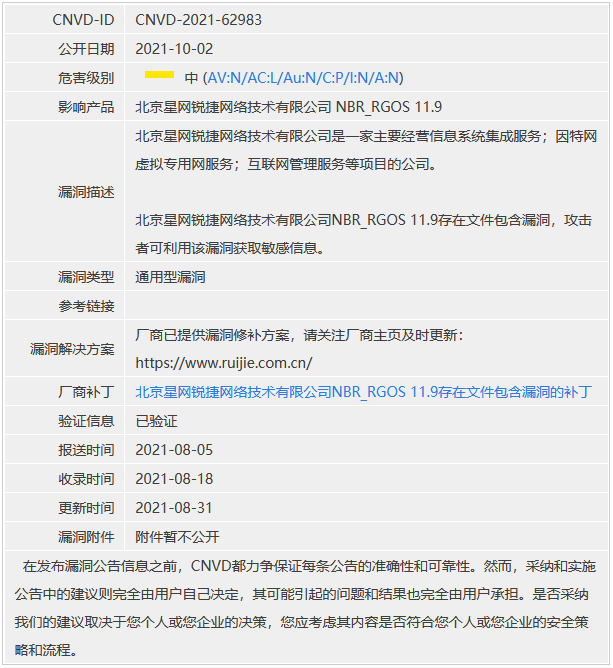Image resolution: width=613 pixels, height=668 pixels.
Task: Open the vendor patch link for NBR_RGOS 11.9
Action: tap(363, 392)
